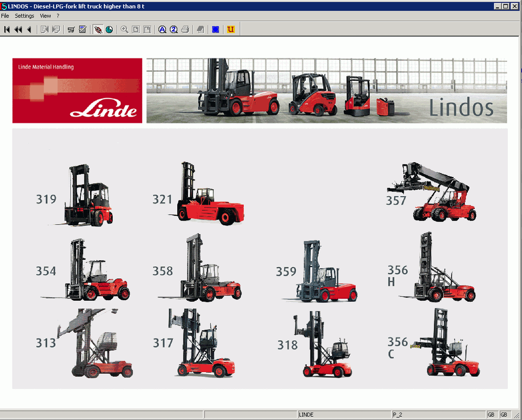The width and height of the screenshot is (522, 420).
Task: Click the yellow 'U' icon
Action: coord(231,29)
